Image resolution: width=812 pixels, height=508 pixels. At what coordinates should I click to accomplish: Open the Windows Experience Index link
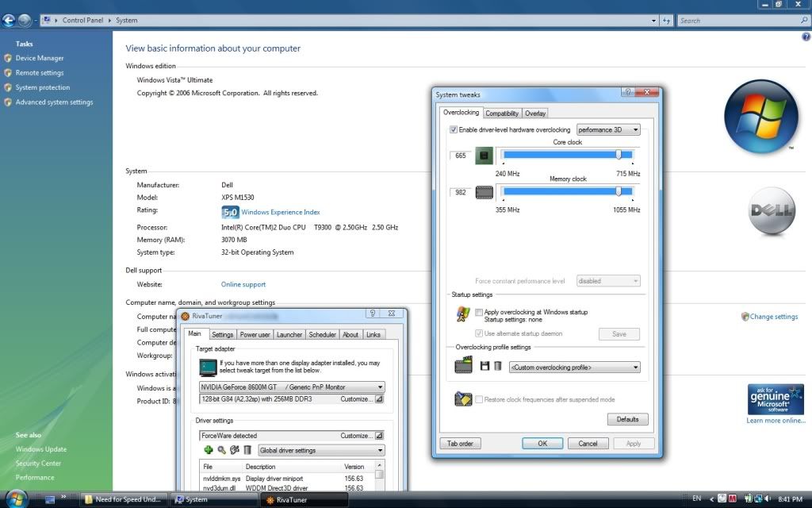point(281,212)
